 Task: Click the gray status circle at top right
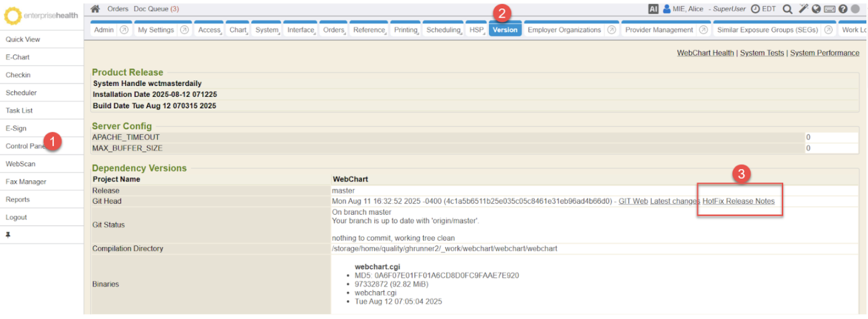click(855, 9)
